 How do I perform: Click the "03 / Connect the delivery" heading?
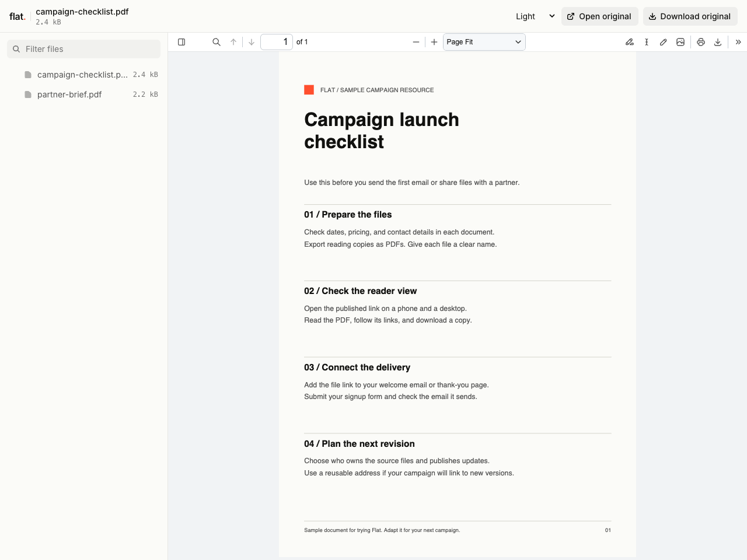pos(357,367)
